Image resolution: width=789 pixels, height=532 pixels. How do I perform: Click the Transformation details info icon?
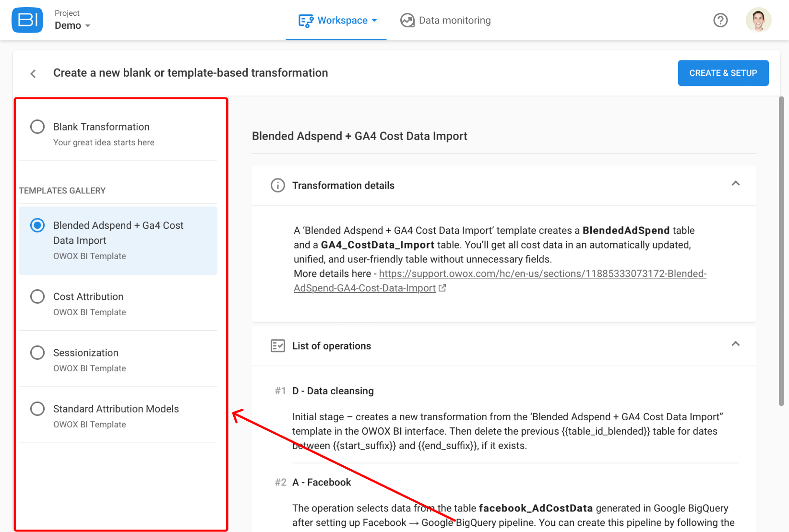pyautogui.click(x=278, y=185)
